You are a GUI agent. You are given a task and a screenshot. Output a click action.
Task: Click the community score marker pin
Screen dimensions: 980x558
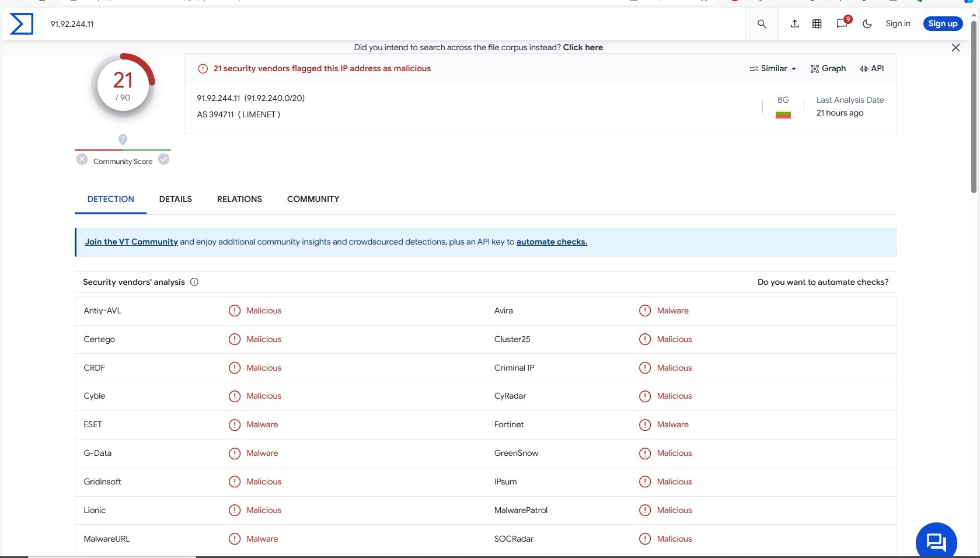click(123, 139)
